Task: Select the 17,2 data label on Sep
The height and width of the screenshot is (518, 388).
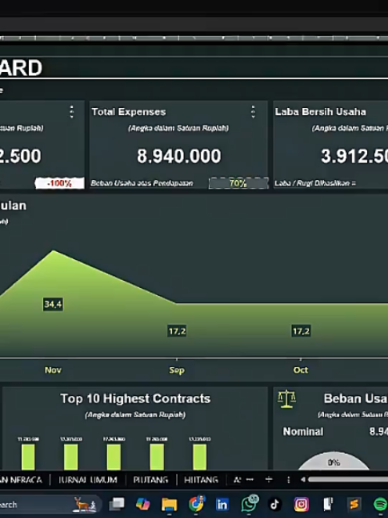Action: [177, 331]
